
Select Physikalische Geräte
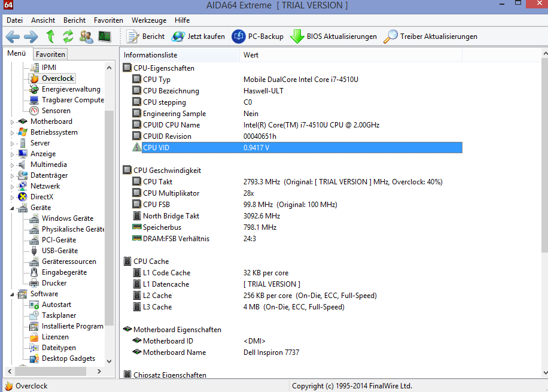coord(73,229)
